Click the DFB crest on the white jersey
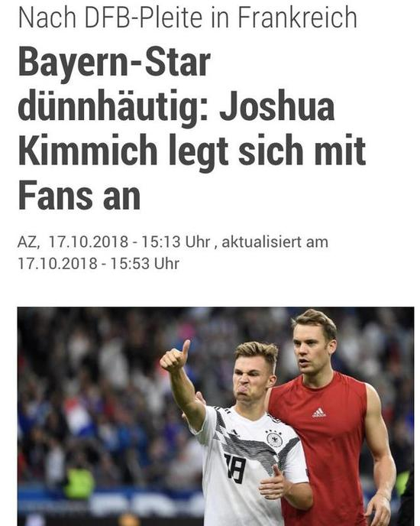 274,439
